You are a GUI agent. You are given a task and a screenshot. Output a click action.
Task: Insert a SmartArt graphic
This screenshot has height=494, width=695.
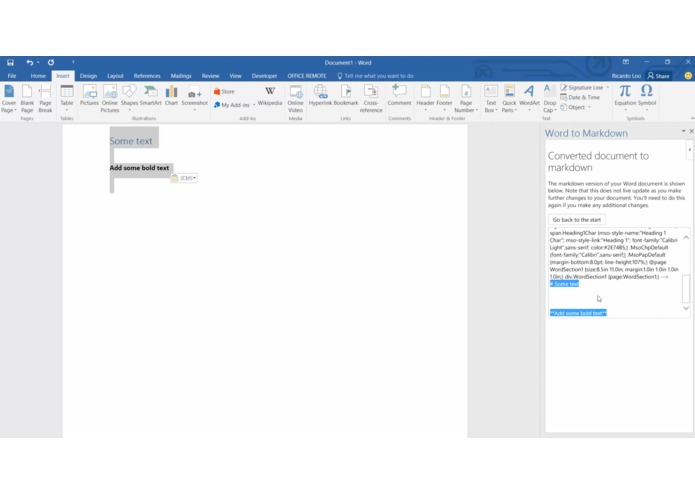[151, 95]
